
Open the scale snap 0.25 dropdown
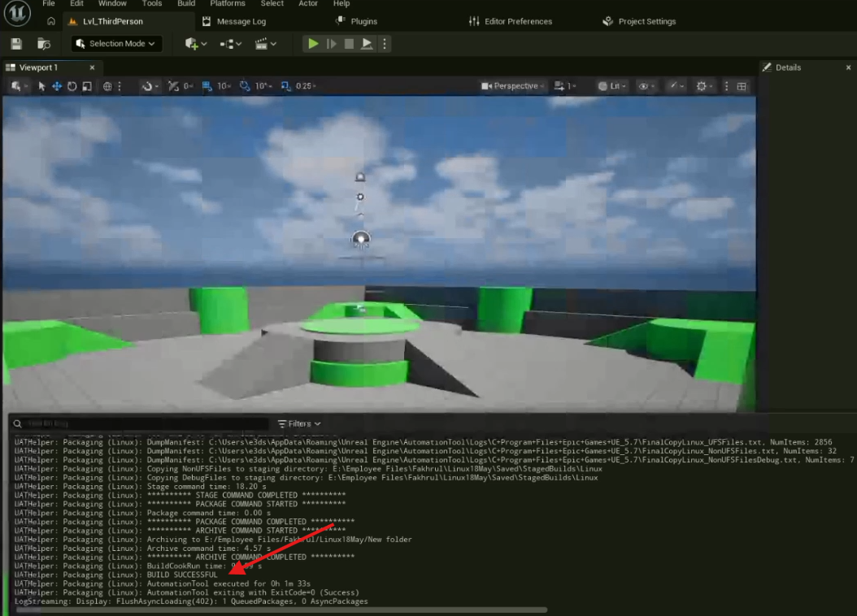306,86
